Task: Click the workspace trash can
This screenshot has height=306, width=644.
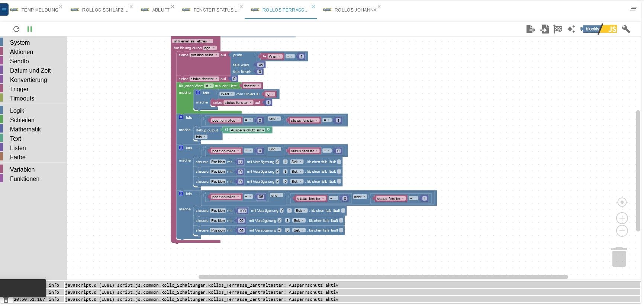Action: pyautogui.click(x=619, y=257)
